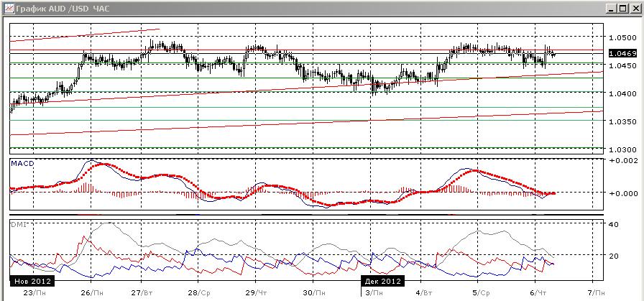Click the MACD +0.000 scale value
This screenshot has width=644, height=301.
coord(623,193)
